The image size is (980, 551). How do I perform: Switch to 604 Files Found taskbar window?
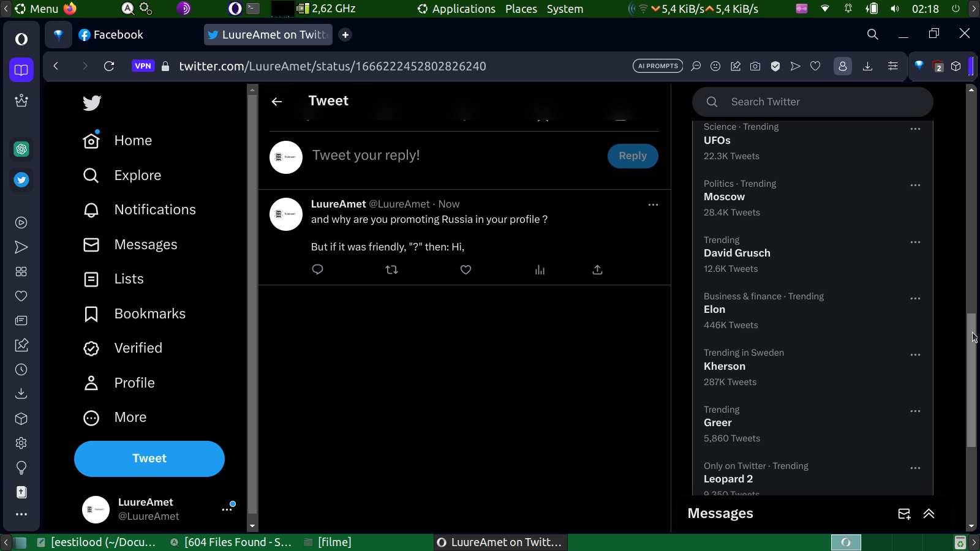click(x=230, y=542)
